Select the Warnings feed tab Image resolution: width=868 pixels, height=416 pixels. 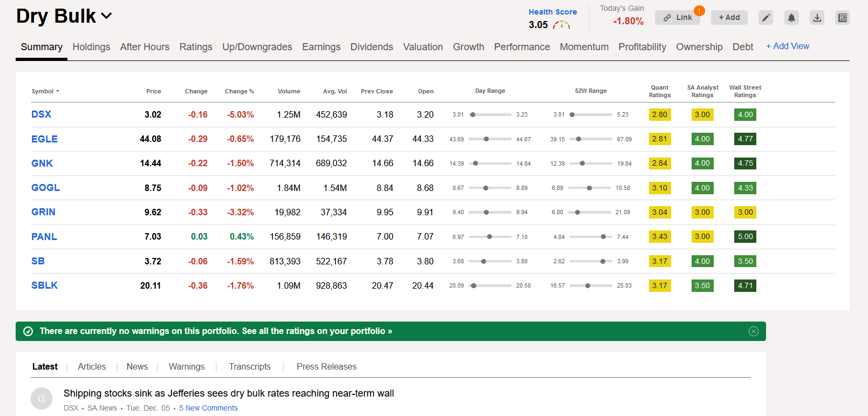tap(187, 367)
